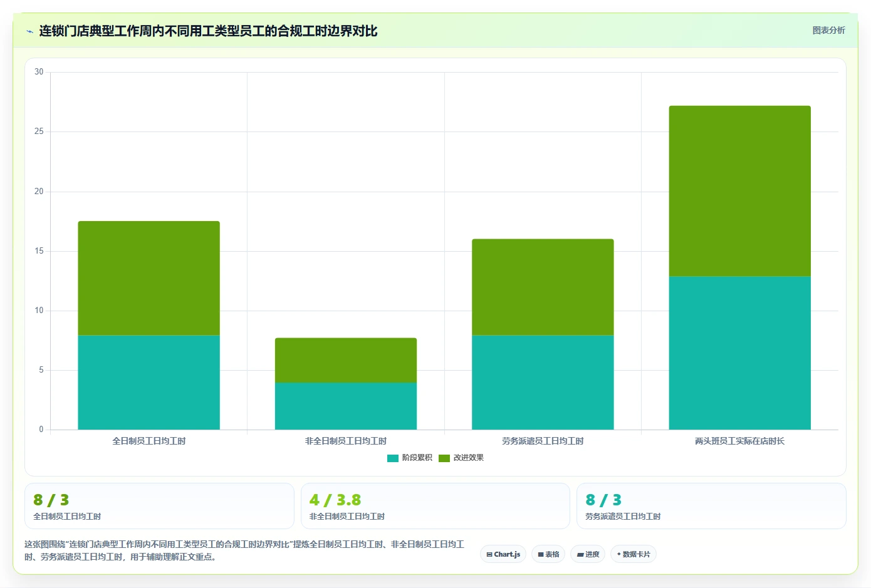
Task: Click the 图表分析 label in header
Action: (828, 30)
